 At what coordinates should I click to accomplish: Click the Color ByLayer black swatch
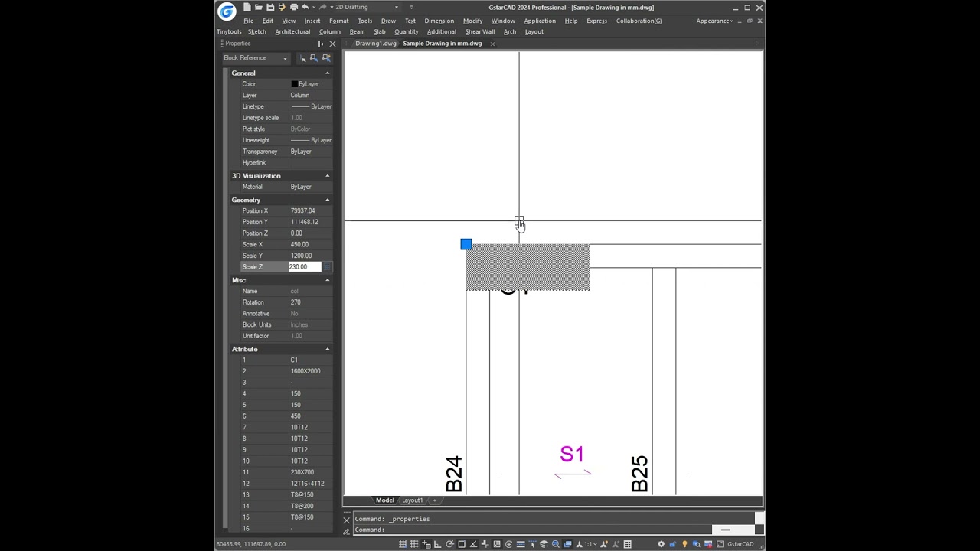click(294, 84)
